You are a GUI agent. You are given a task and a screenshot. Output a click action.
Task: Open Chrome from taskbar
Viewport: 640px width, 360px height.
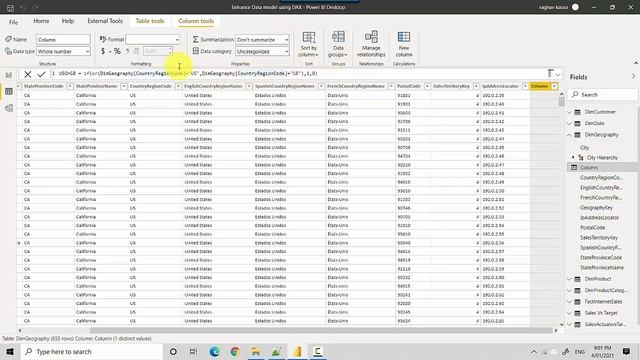click(x=235, y=351)
